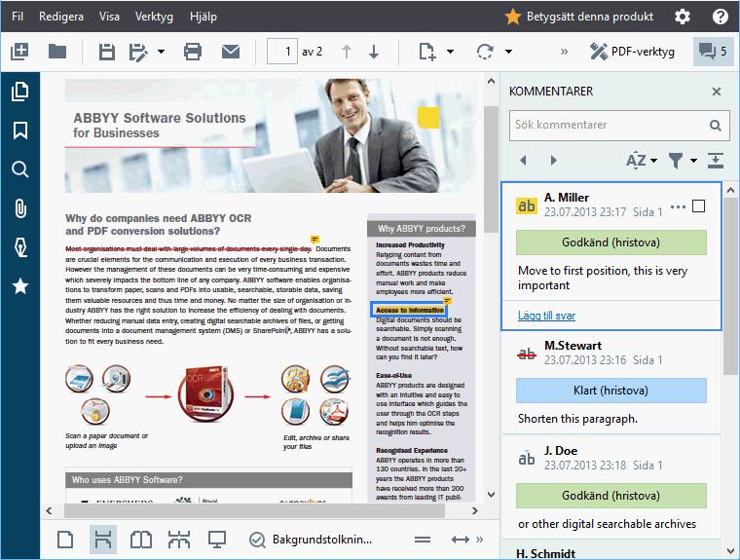The height and width of the screenshot is (560, 740).
Task: Tick the A. Miller comment checkbox
Action: coord(698,206)
